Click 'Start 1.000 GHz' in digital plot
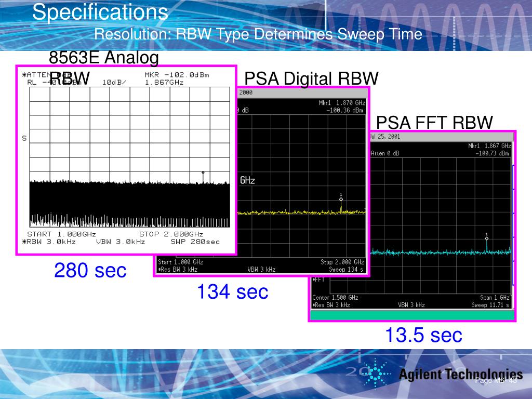 (180, 262)
